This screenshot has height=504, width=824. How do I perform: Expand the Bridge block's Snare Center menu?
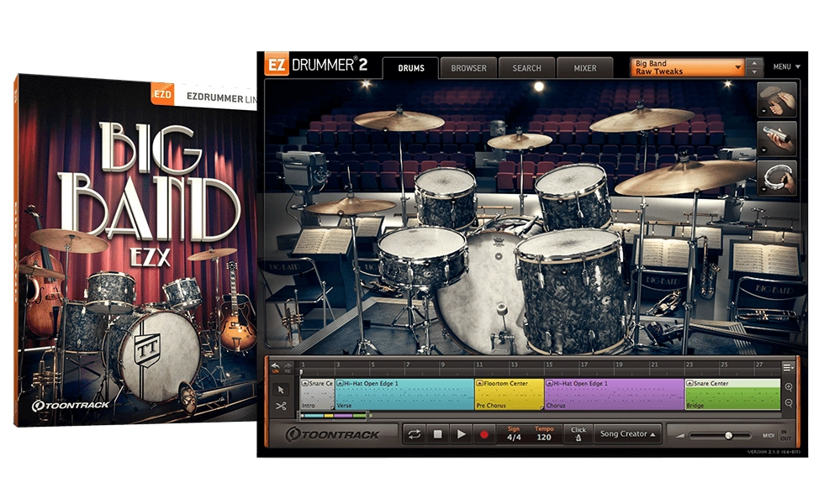[x=689, y=383]
